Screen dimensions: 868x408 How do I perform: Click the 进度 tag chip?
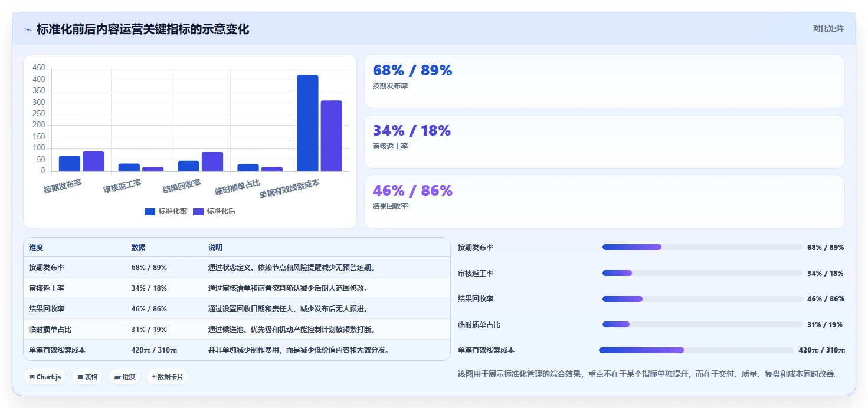(x=125, y=377)
